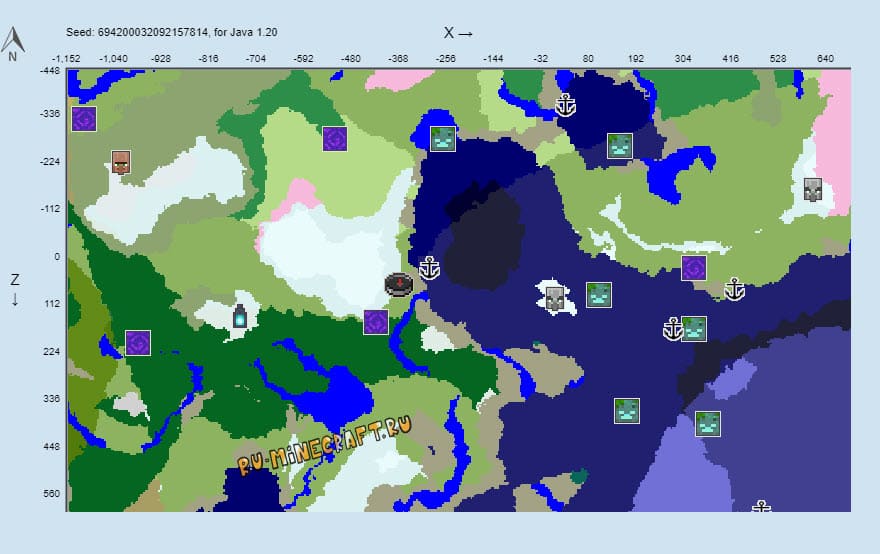
Task: Click the '336' Z-axis value
Action: (52, 399)
